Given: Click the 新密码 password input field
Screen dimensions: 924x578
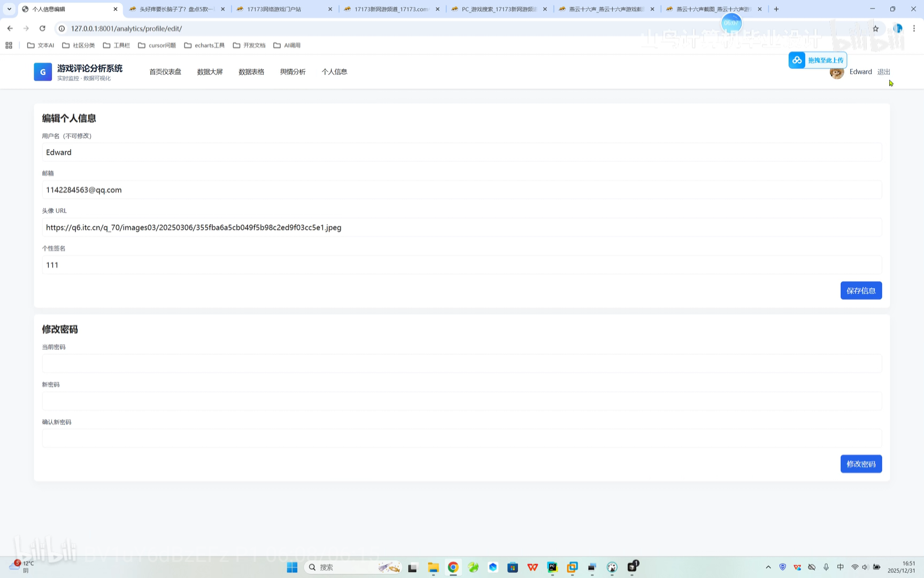Looking at the screenshot, I should click(460, 400).
